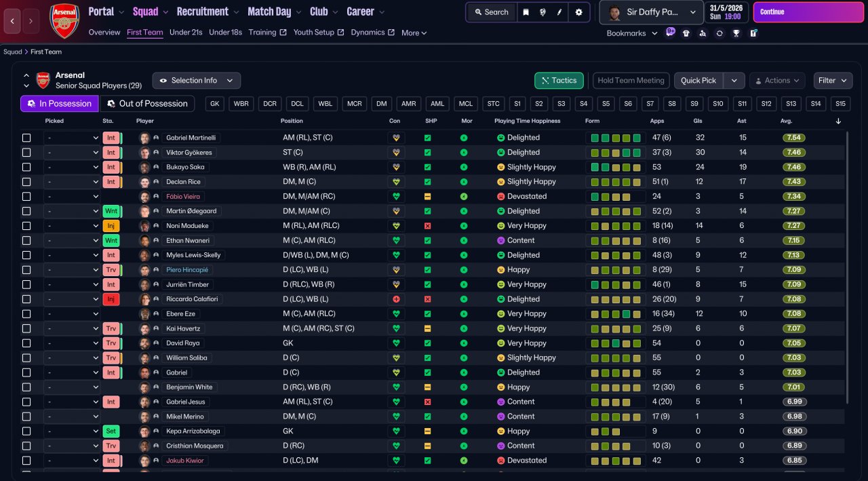This screenshot has width=868, height=481.
Task: Select Bukayo Saka's row checkbox
Action: coord(26,167)
